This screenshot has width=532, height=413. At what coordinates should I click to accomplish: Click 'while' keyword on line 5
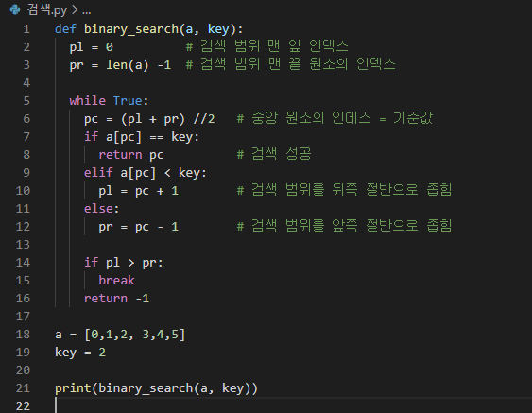coord(88,101)
